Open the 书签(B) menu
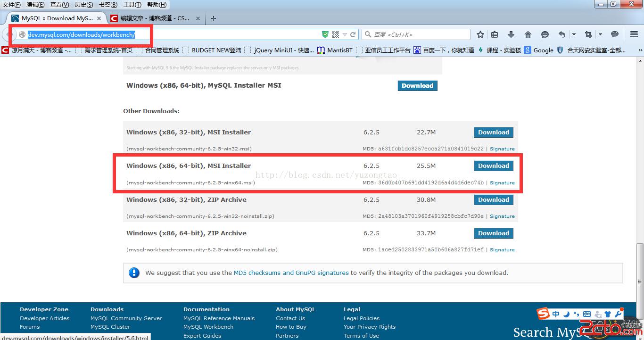 108,5
